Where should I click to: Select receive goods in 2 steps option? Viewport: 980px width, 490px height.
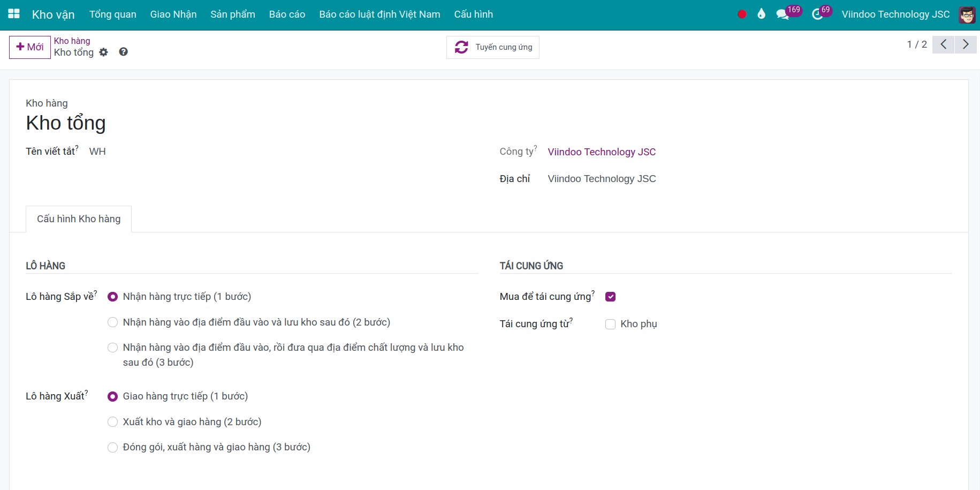click(x=113, y=322)
